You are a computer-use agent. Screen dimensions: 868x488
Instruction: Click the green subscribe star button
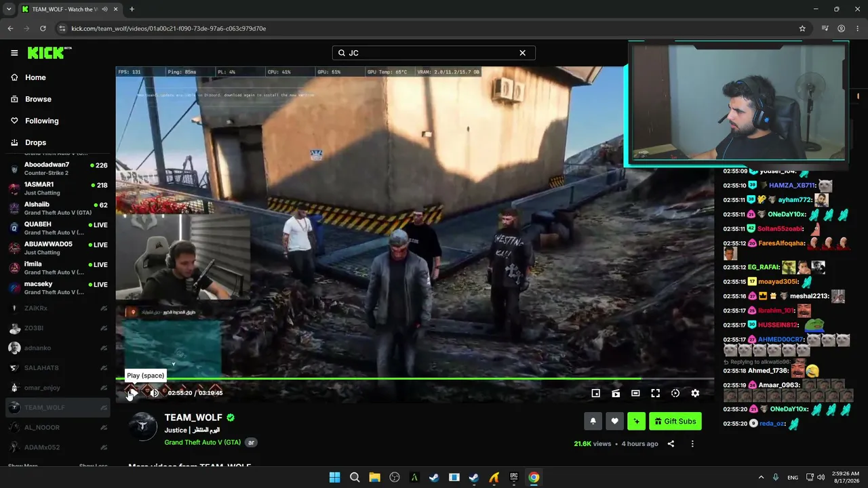coord(636,422)
